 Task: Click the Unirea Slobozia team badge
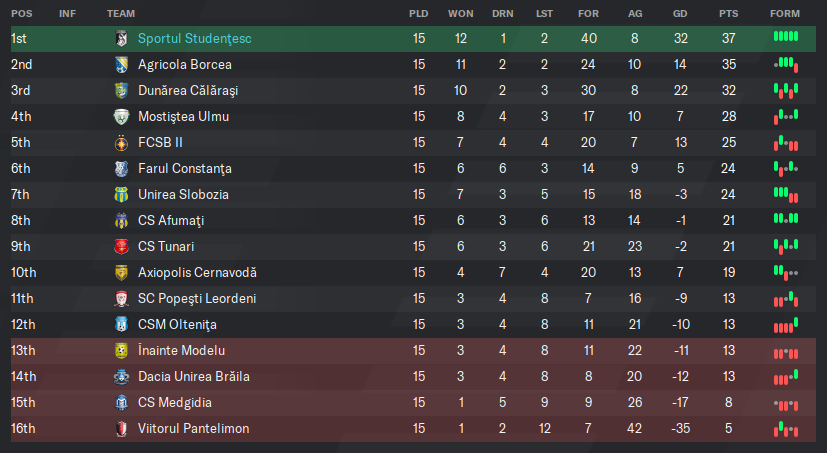pos(121,195)
